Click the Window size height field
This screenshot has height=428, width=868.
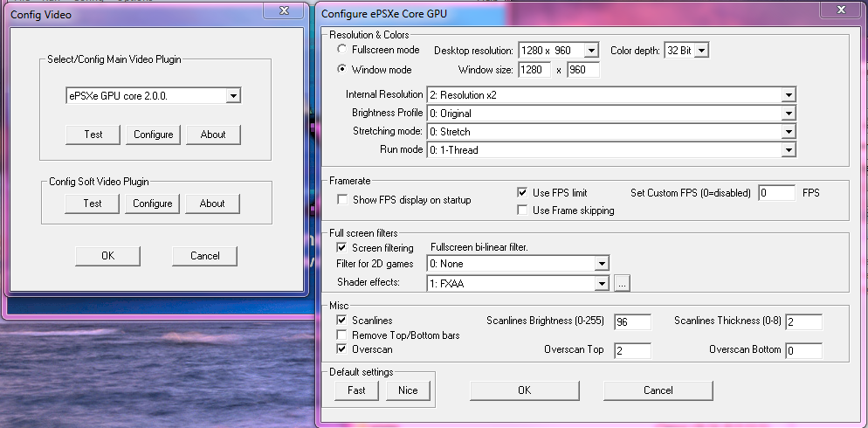(583, 70)
